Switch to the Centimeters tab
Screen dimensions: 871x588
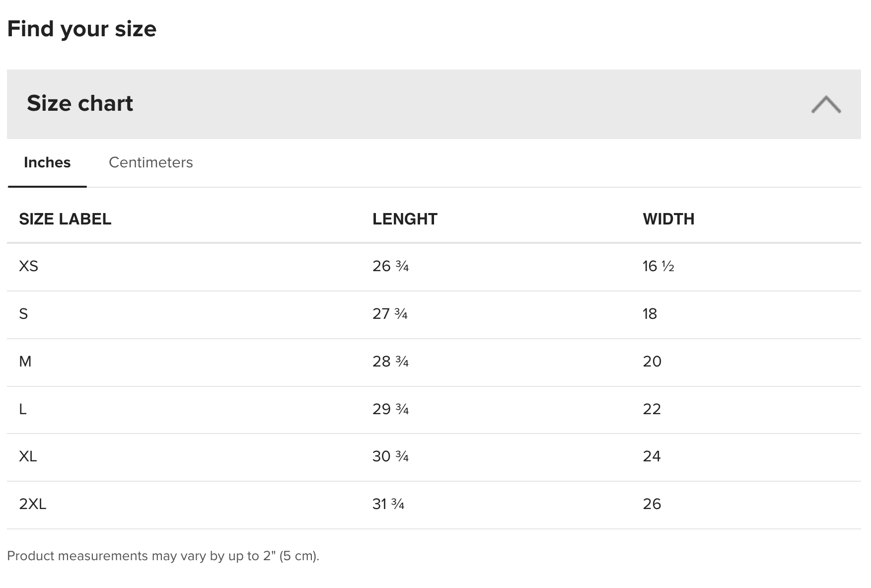click(150, 162)
